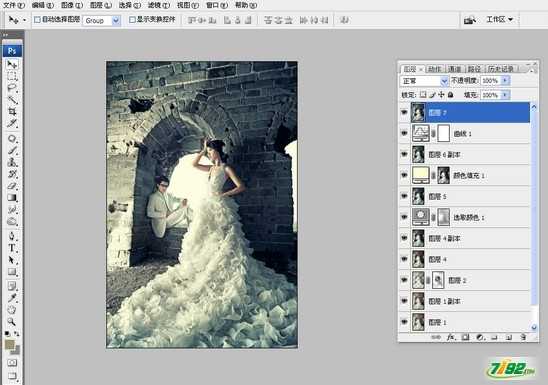This screenshot has width=548, height=385.
Task: Create new adjustment layer from panel bottom
Action: [x=480, y=337]
